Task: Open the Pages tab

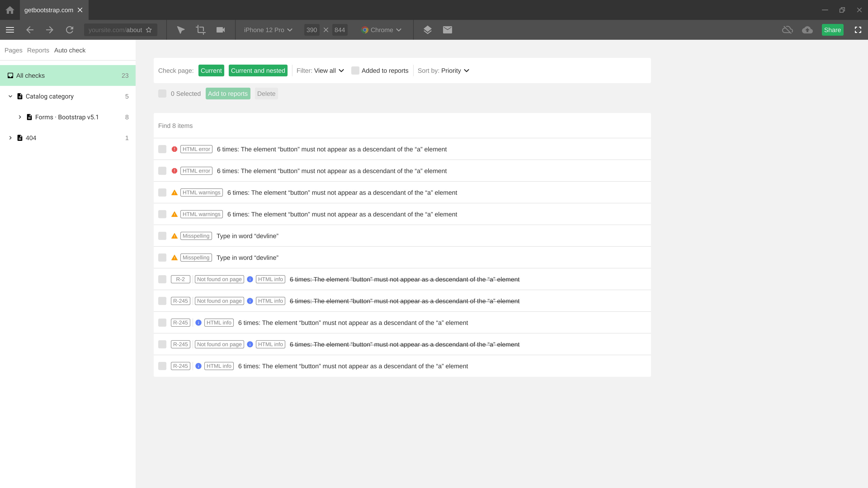Action: pos(13,50)
